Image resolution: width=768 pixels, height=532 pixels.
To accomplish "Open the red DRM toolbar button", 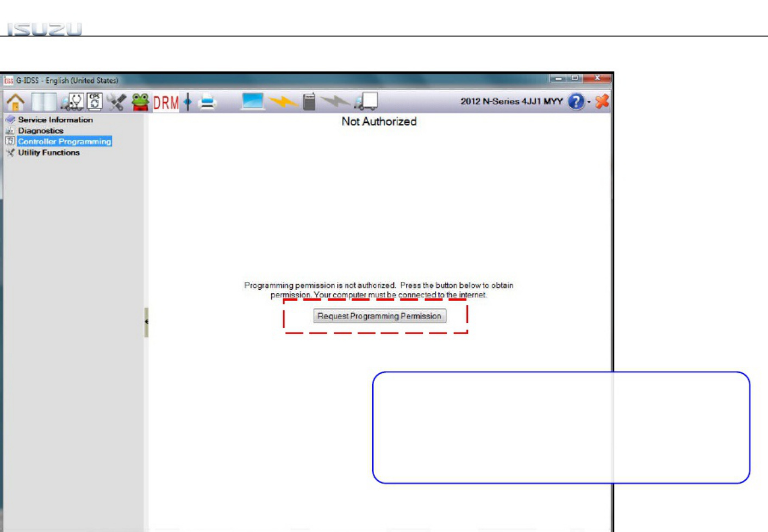I will tap(166, 102).
